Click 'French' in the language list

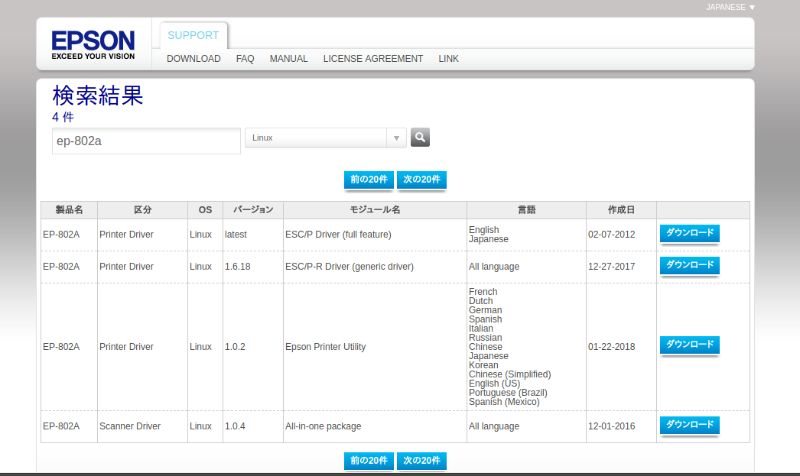483,292
